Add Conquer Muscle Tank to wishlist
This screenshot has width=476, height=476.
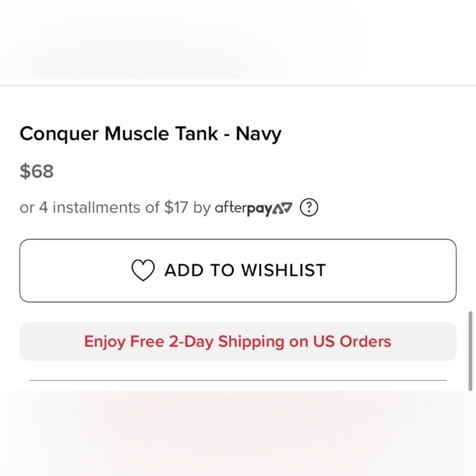[x=238, y=270]
